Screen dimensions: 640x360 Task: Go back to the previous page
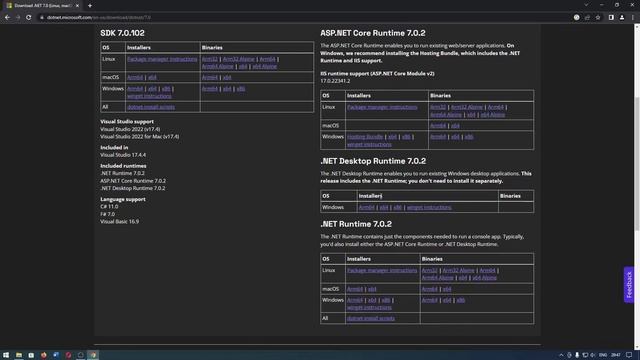(7, 18)
